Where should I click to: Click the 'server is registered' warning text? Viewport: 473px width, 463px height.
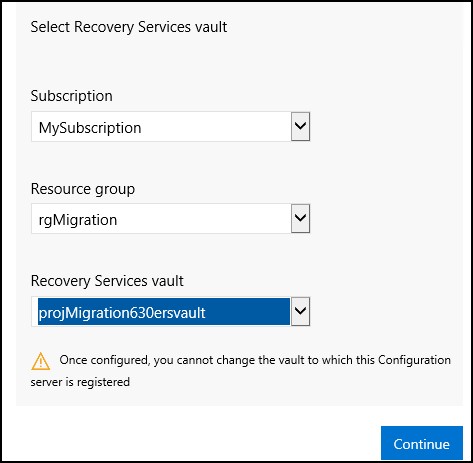click(x=80, y=382)
